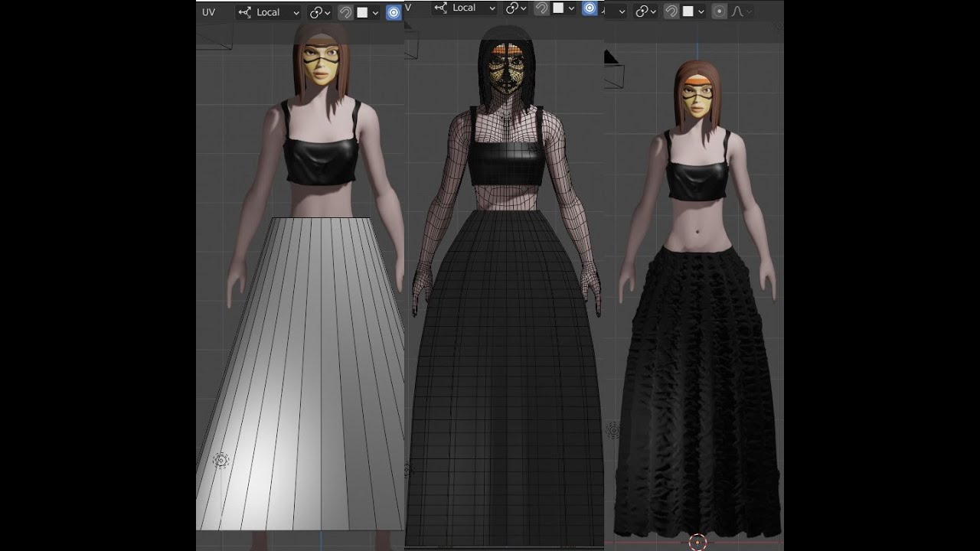Toggle snap magnet in white-skirt viewport
The width and height of the screenshot is (980, 551).
345,12
